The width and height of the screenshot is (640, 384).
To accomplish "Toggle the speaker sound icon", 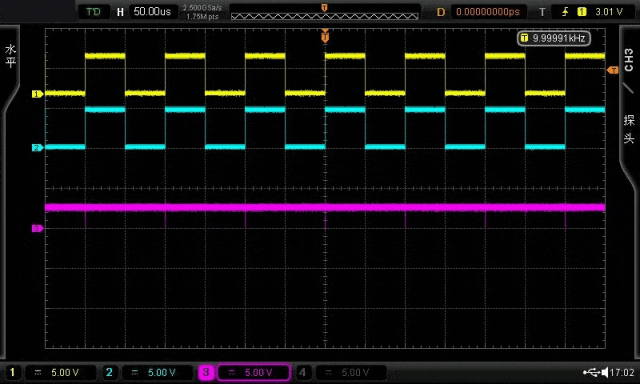I will point(605,372).
